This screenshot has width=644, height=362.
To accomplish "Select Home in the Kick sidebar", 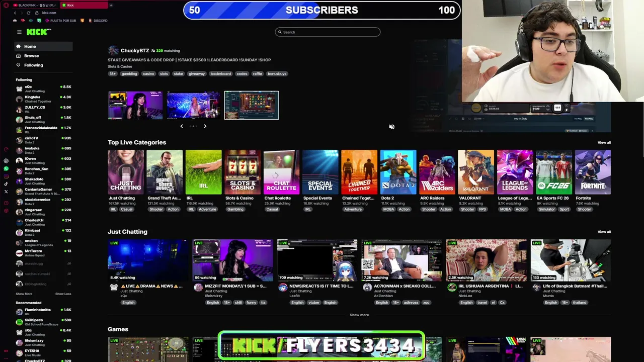I will point(44,46).
